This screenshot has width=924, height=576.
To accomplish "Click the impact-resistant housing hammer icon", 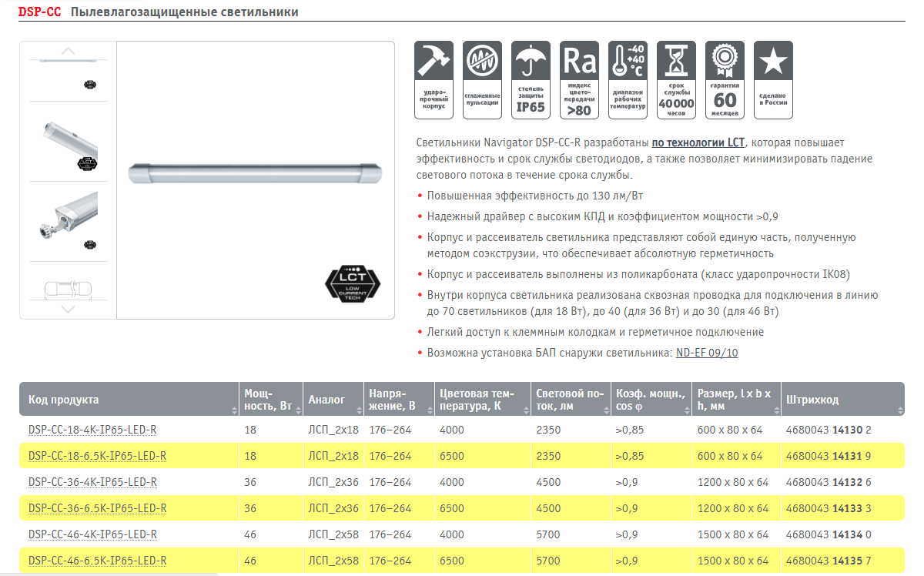I will 434,80.
